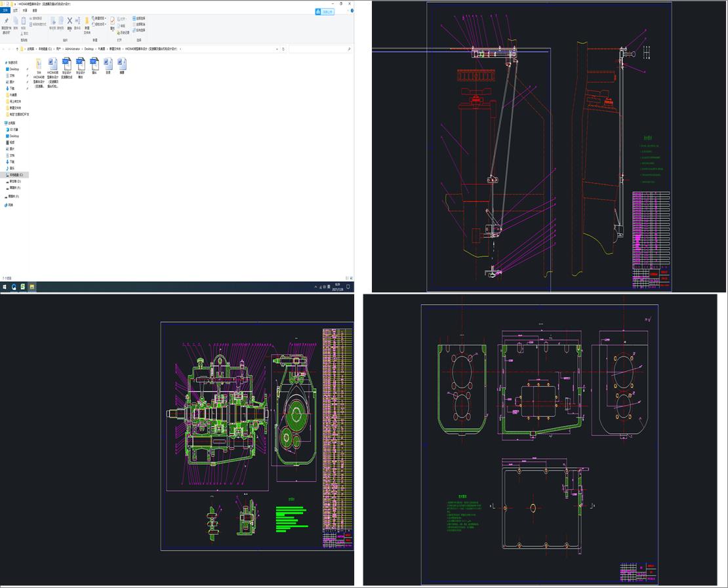Image resolution: width=728 pixels, height=588 pixels.
Task: Click the blue cloud upload button
Action: (x=324, y=12)
